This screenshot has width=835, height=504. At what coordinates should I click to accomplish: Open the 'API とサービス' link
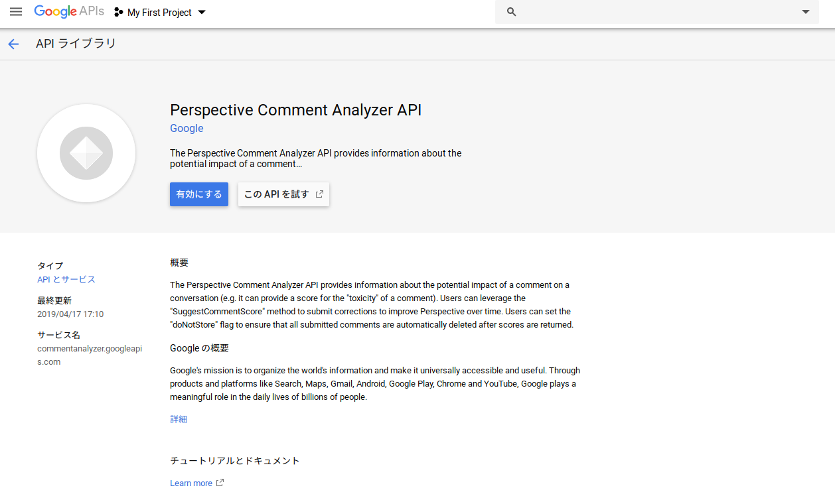[66, 280]
